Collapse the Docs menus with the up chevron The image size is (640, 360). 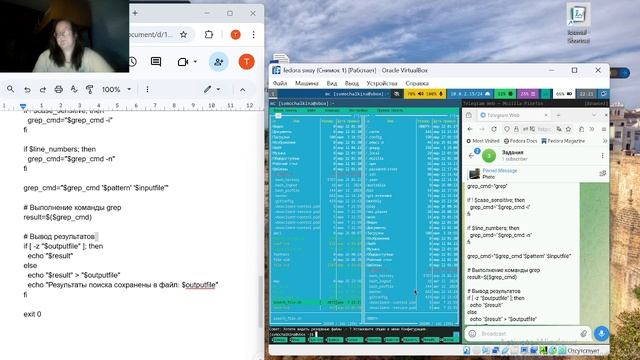point(242,89)
